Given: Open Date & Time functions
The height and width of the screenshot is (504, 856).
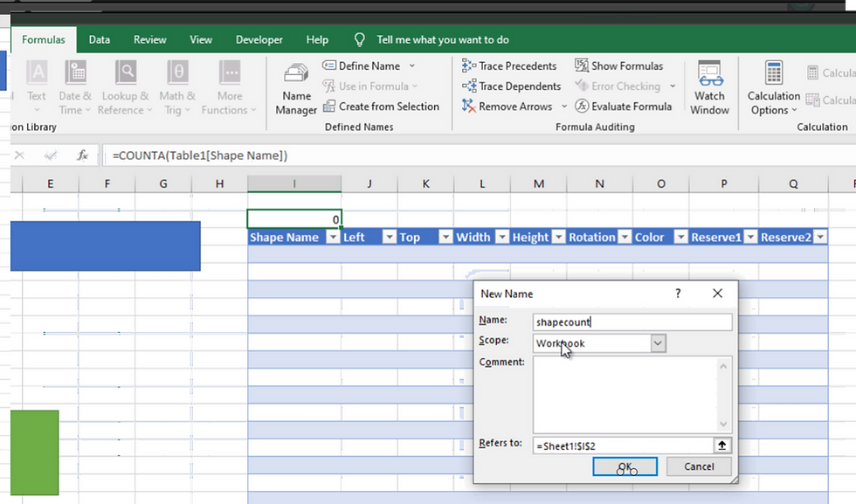Looking at the screenshot, I should tap(75, 87).
